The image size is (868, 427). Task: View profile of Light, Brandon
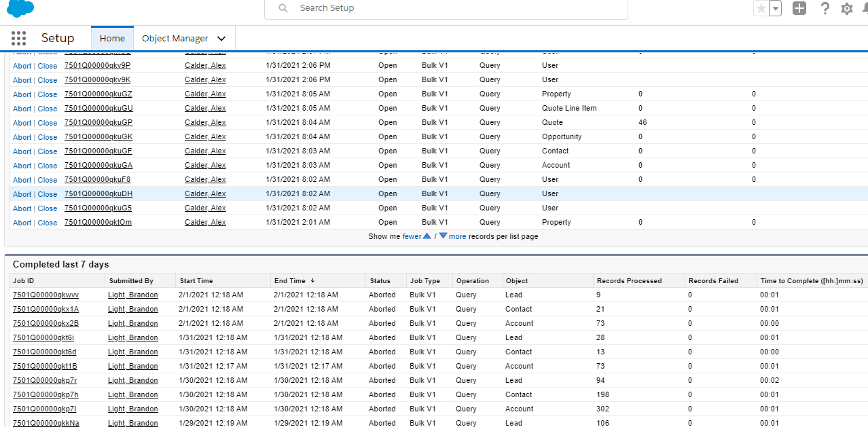point(132,295)
